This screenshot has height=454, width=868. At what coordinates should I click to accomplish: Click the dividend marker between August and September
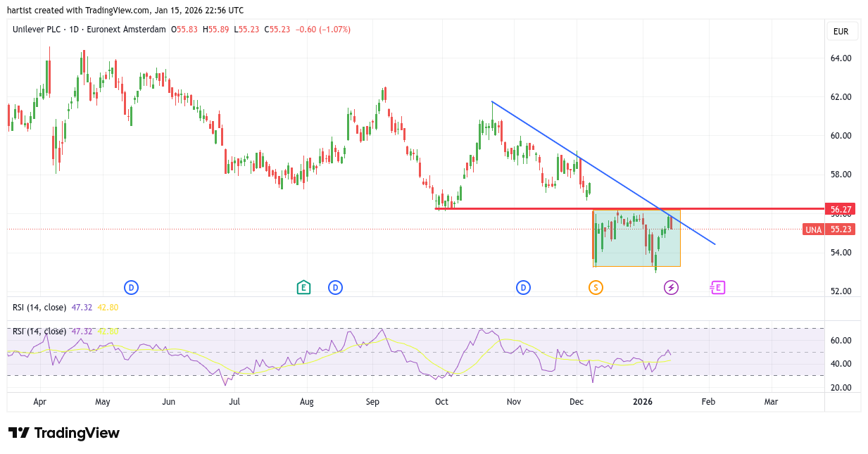335,287
